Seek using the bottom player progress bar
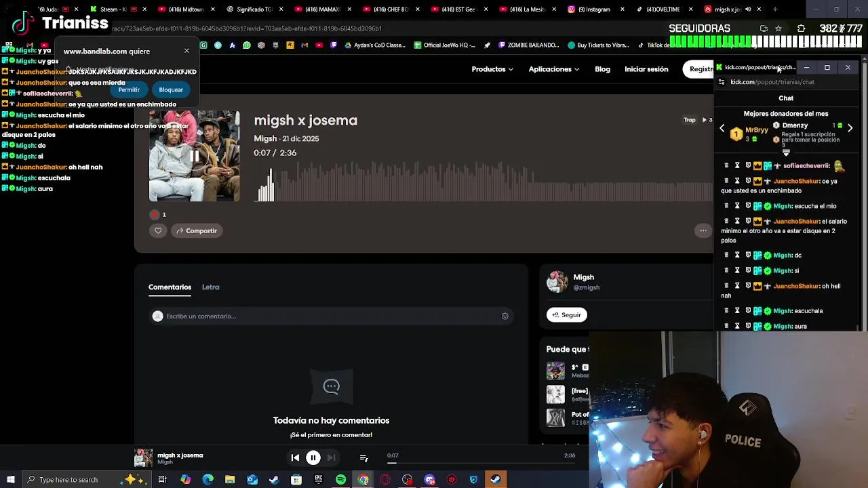868x488 pixels. click(x=480, y=464)
